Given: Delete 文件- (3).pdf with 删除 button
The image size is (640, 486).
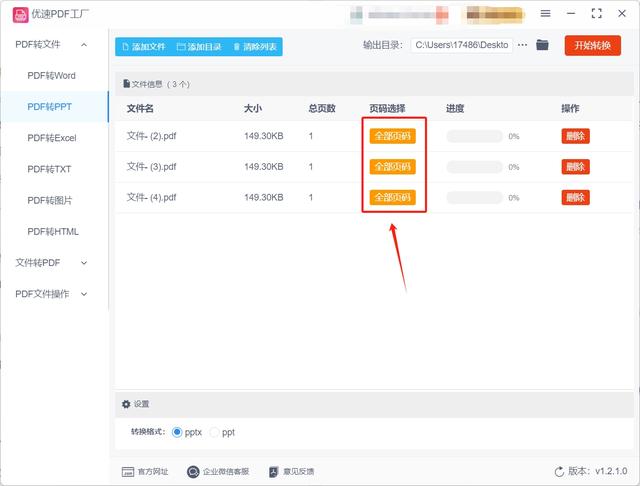Looking at the screenshot, I should 576,166.
